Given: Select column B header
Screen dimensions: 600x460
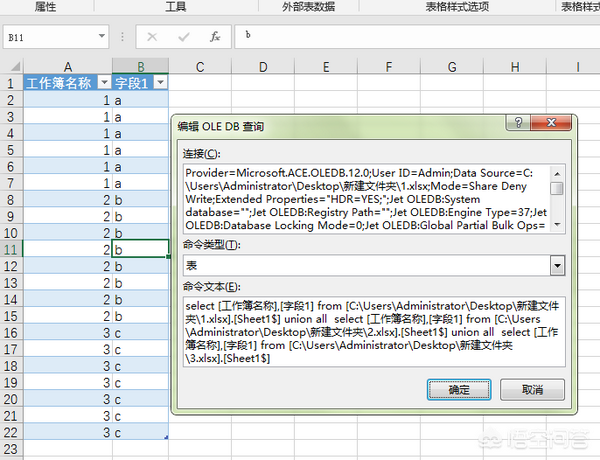Looking at the screenshot, I should (140, 67).
